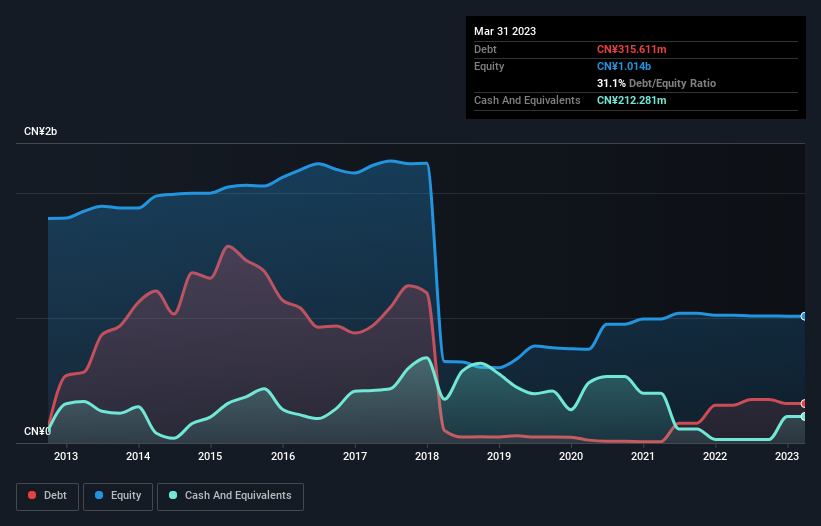
Task: Click the blue dot in Equity legend
Action: (x=100, y=496)
